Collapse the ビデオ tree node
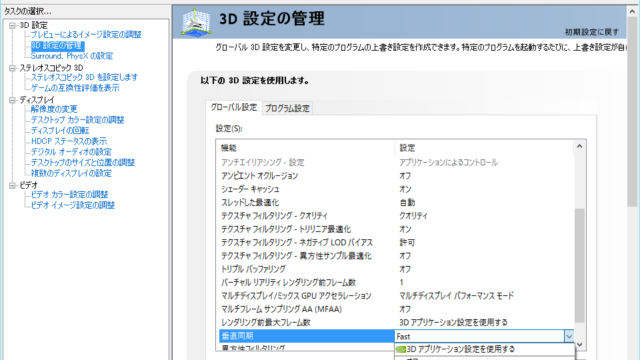The image size is (640, 360). coord(12,185)
